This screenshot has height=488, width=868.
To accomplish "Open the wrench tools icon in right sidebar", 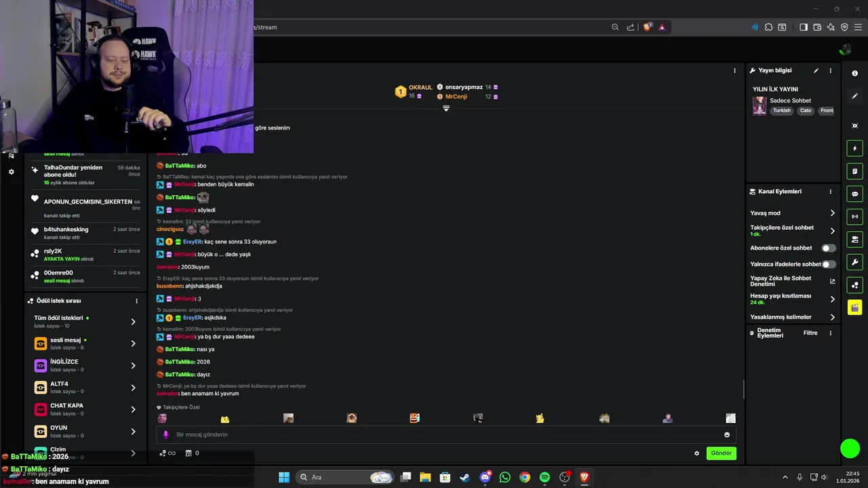I will (x=854, y=262).
